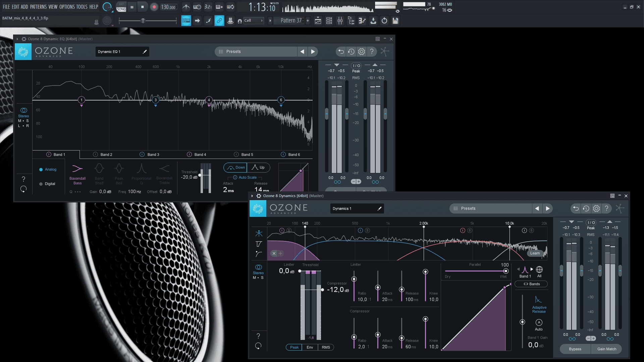Click Parallel Dry/Wet slider handle
Image resolution: width=644 pixels, height=362 pixels.
point(506,271)
